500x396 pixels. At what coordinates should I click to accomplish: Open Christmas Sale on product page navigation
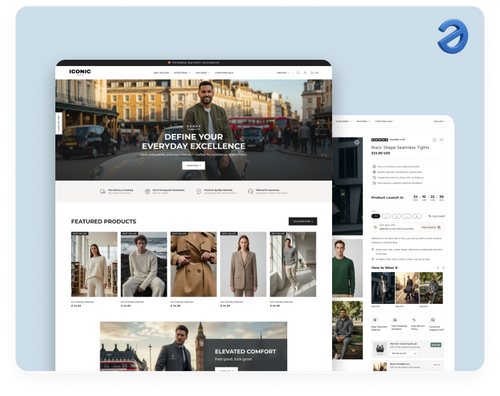click(384, 121)
